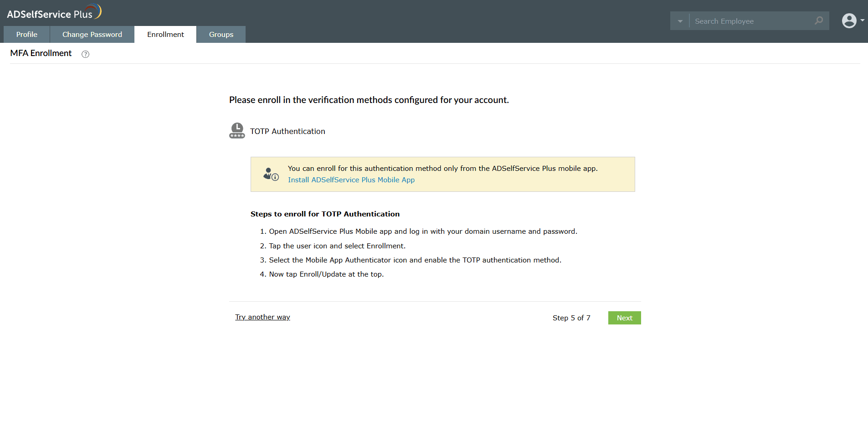The image size is (868, 432).
Task: Click the green Next button
Action: (x=624, y=318)
